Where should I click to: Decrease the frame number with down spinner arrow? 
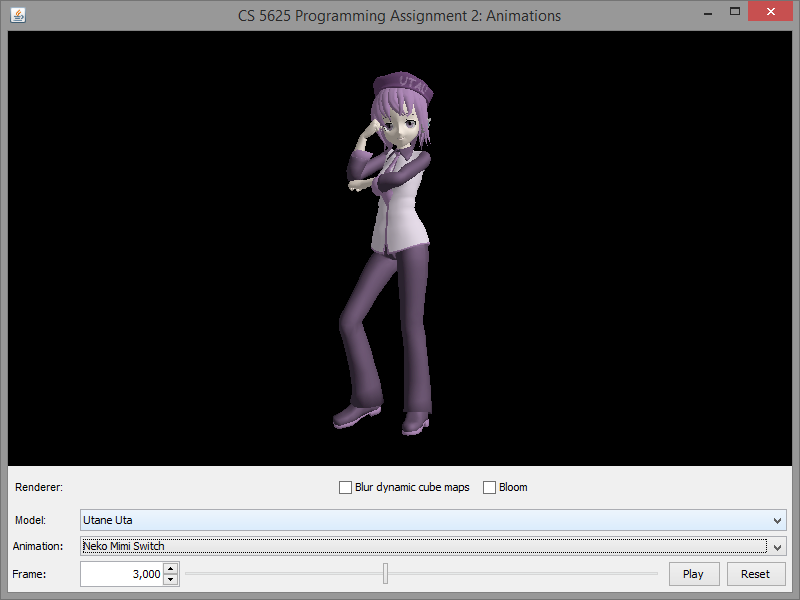click(x=171, y=580)
